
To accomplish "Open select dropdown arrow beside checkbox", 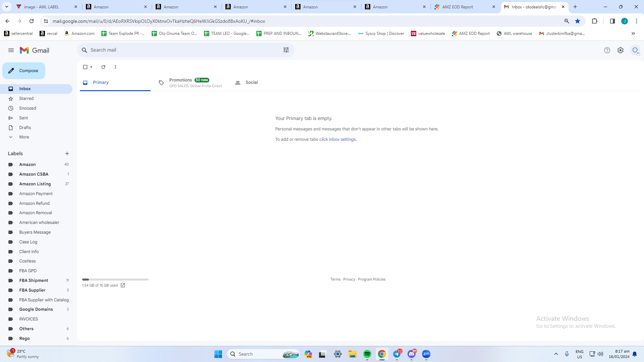I will [x=91, y=67].
